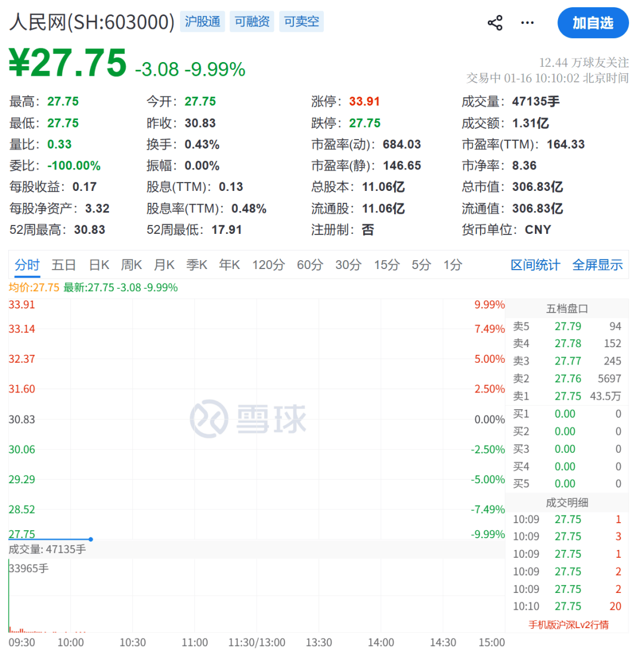Open the 周K chart tab

[x=131, y=265]
